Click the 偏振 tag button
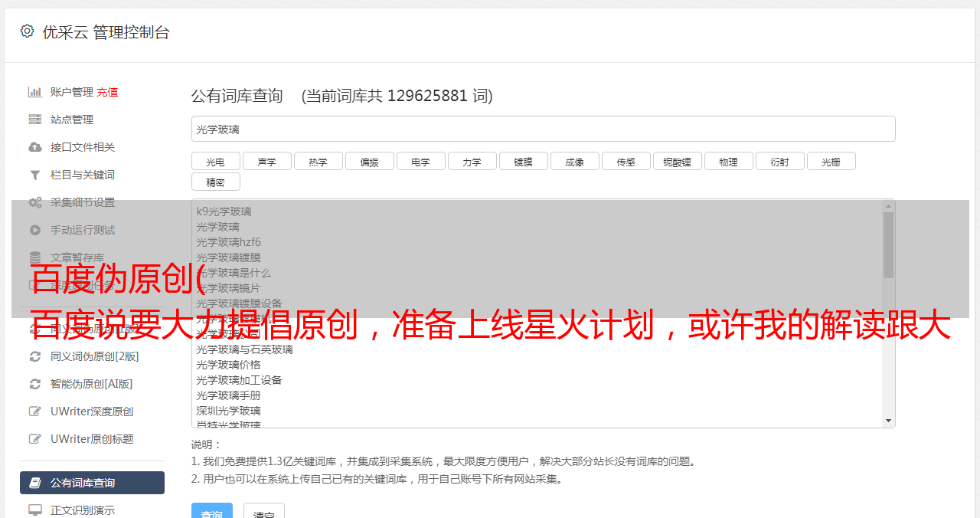980x518 pixels. (369, 161)
